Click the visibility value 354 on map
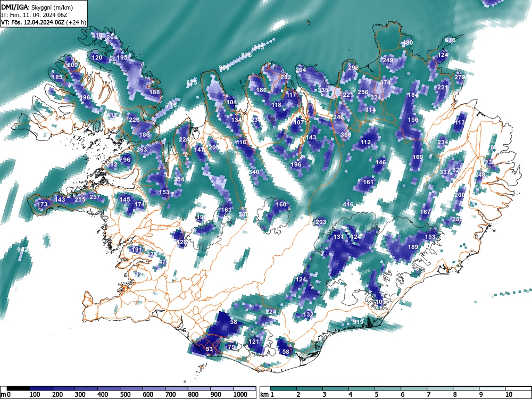 pyautogui.click(x=179, y=179)
